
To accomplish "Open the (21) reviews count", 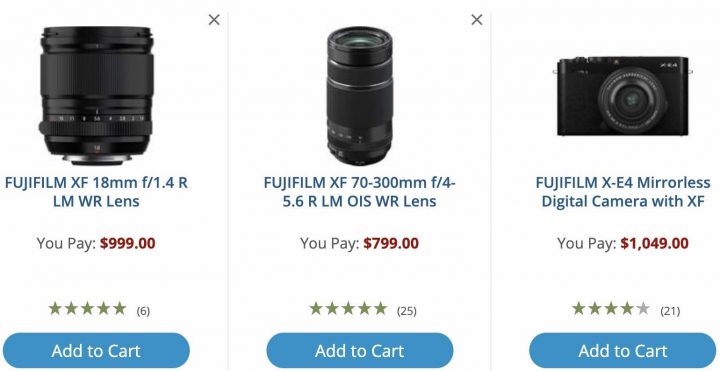I will pyautogui.click(x=670, y=311).
